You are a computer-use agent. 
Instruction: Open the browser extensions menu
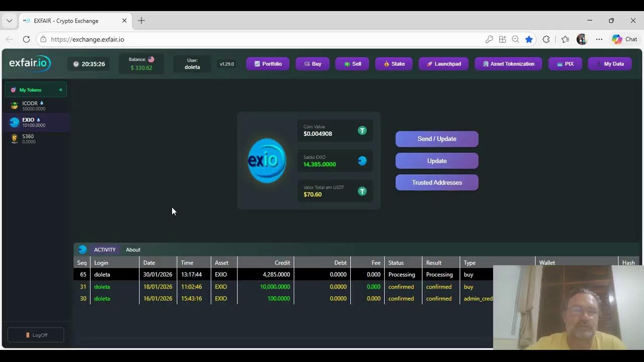546,39
